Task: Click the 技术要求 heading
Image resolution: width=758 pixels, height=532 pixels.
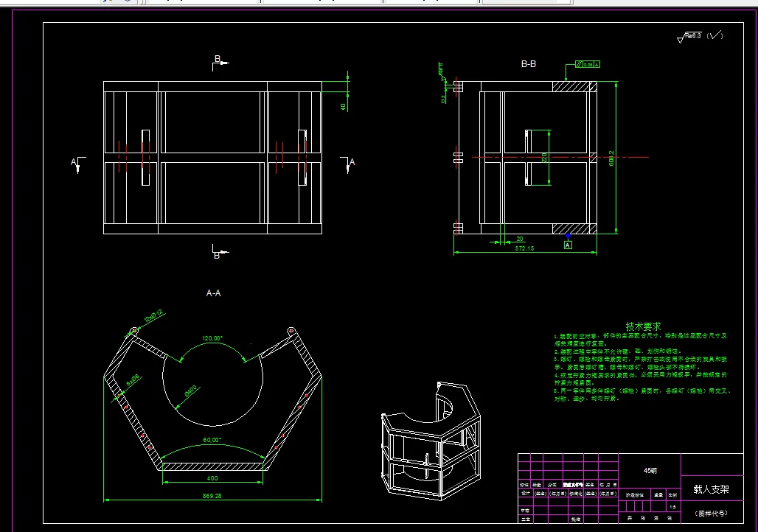Action: click(643, 326)
